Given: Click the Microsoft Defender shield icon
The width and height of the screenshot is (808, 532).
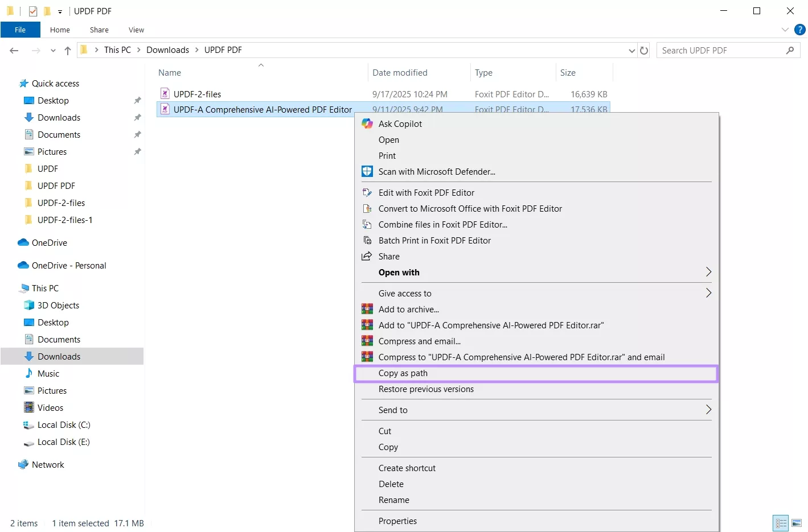Looking at the screenshot, I should [367, 171].
